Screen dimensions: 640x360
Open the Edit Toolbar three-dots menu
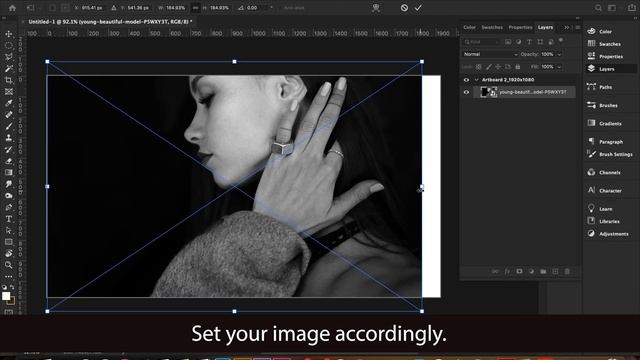9,277
